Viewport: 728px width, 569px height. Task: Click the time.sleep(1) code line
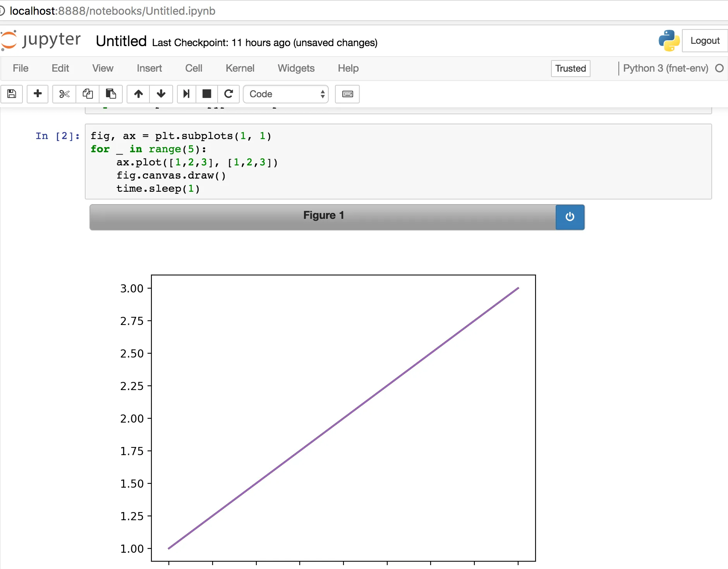coord(158,189)
